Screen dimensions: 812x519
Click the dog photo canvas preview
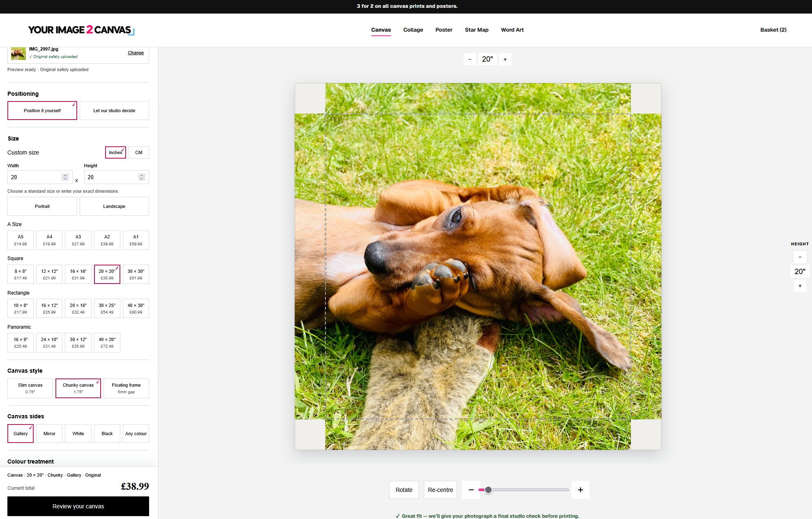[x=478, y=266]
